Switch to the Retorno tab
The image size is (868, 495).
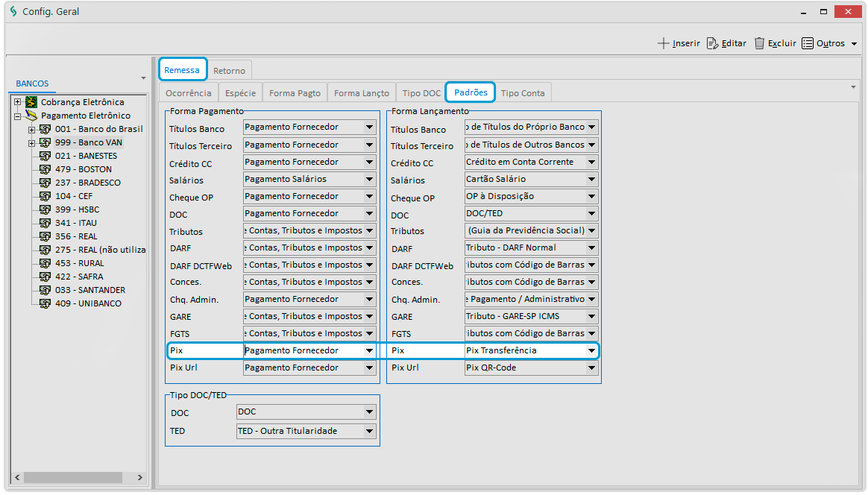pos(229,70)
